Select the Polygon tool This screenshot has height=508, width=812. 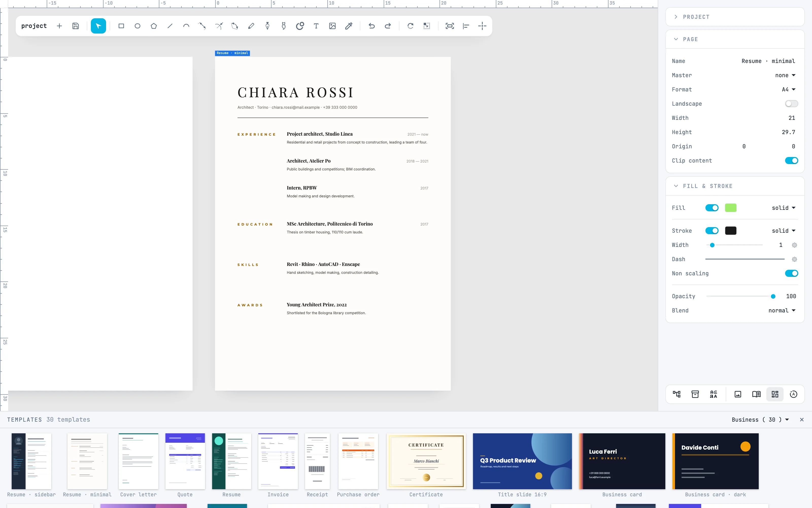[x=154, y=26]
